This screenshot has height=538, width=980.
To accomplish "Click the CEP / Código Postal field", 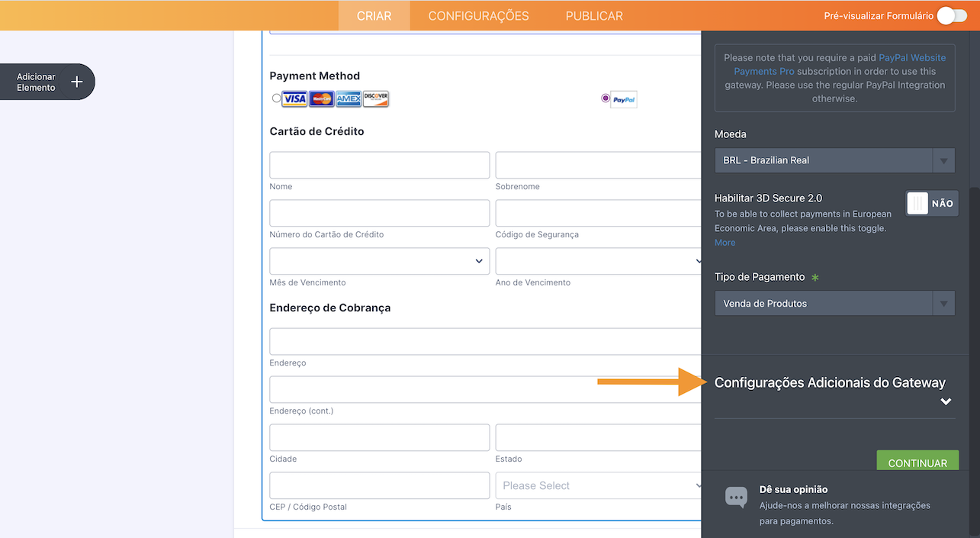I will (x=380, y=485).
